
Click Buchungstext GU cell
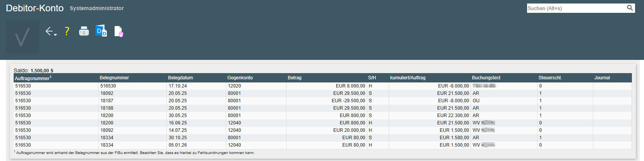pyautogui.click(x=476, y=101)
